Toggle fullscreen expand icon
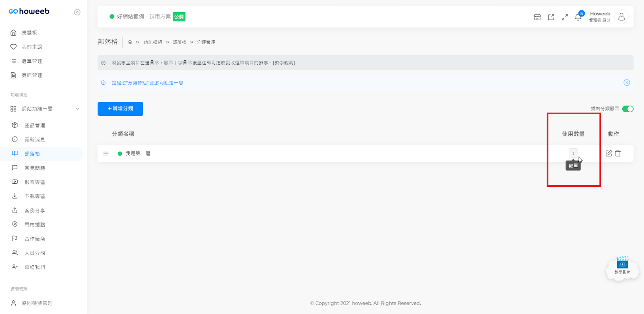The width and height of the screenshot is (644, 314). [565, 17]
